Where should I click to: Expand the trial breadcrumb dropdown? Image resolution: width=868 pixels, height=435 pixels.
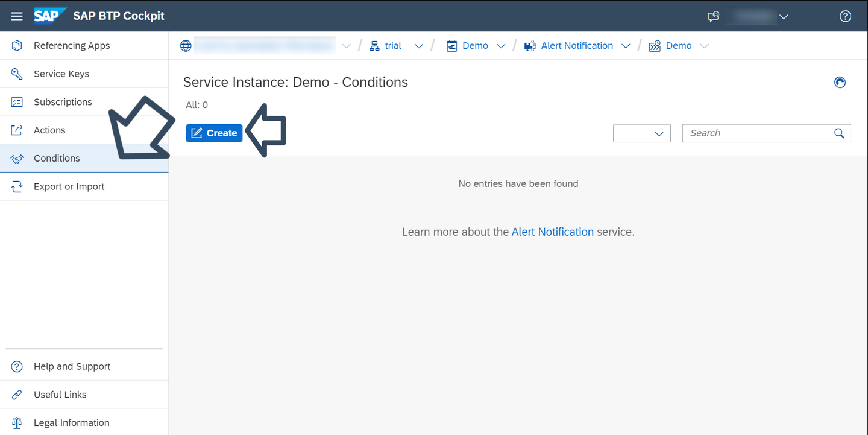tap(419, 46)
